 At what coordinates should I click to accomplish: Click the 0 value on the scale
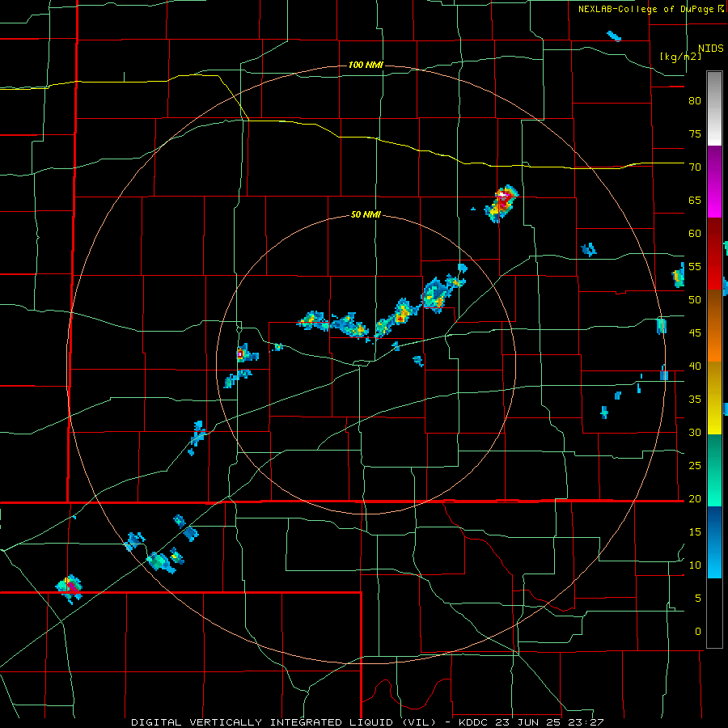pyautogui.click(x=698, y=632)
